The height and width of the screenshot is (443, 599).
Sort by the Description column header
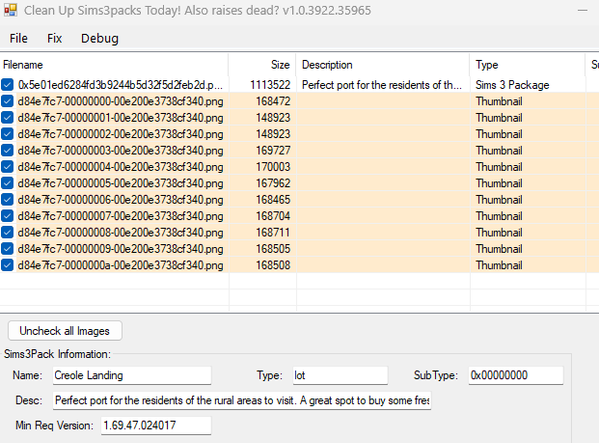click(x=383, y=65)
